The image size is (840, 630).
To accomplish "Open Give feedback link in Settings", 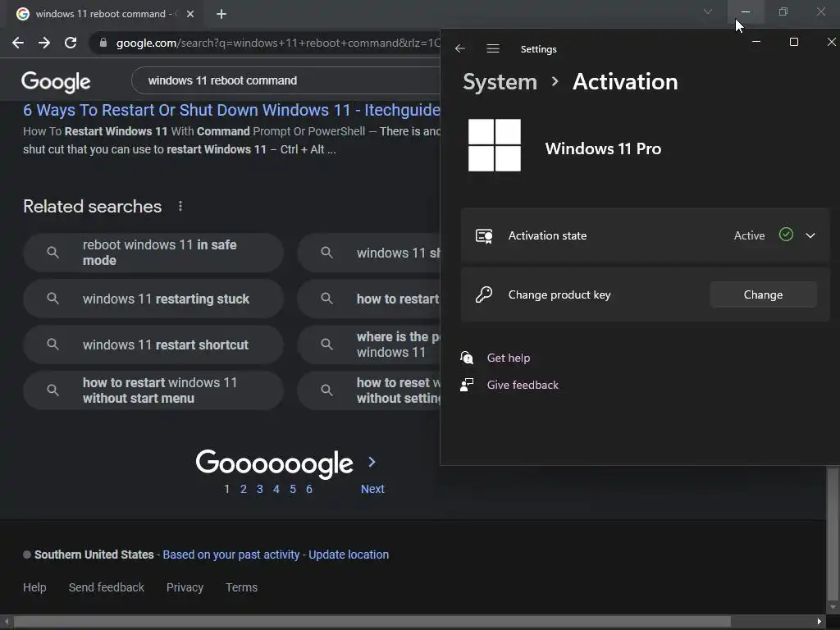I will [523, 386].
